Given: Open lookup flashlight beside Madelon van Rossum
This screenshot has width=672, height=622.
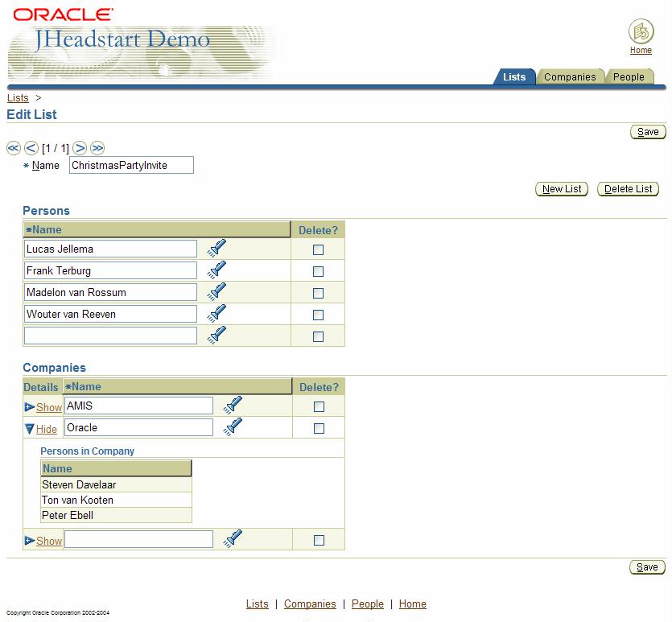Looking at the screenshot, I should [216, 292].
